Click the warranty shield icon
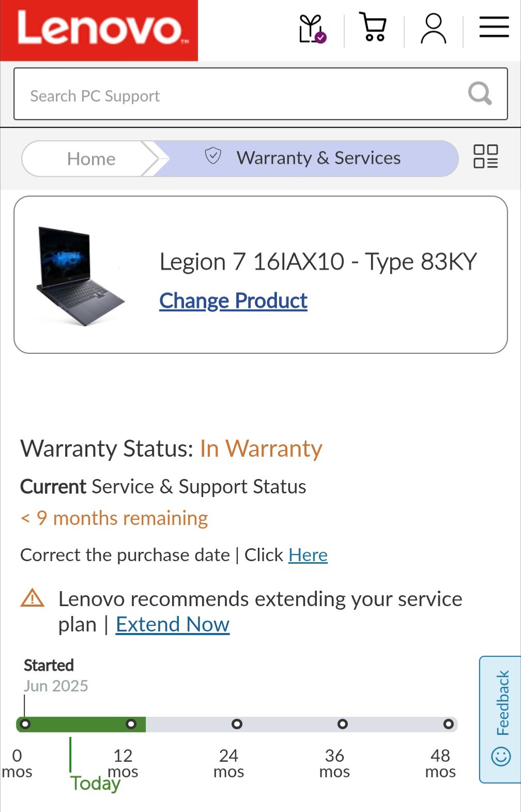Image resolution: width=521 pixels, height=812 pixels. point(213,156)
